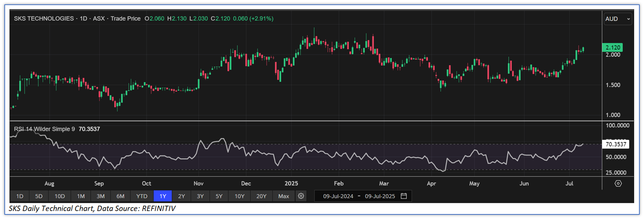Select the 6M time range
This screenshot has width=644, height=219.
[x=120, y=196]
